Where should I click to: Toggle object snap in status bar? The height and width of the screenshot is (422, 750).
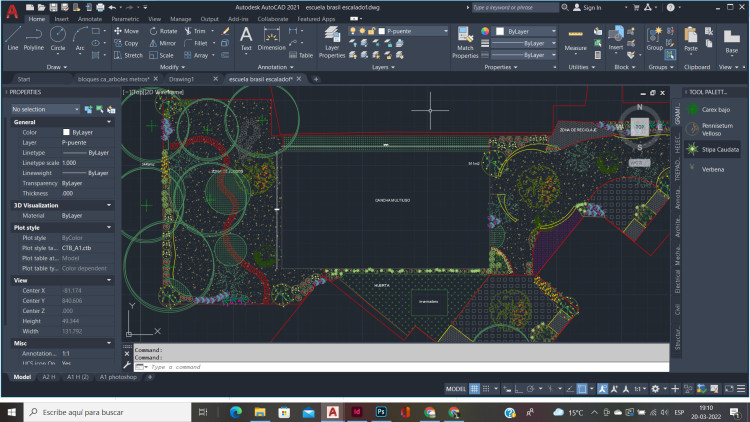[582, 389]
